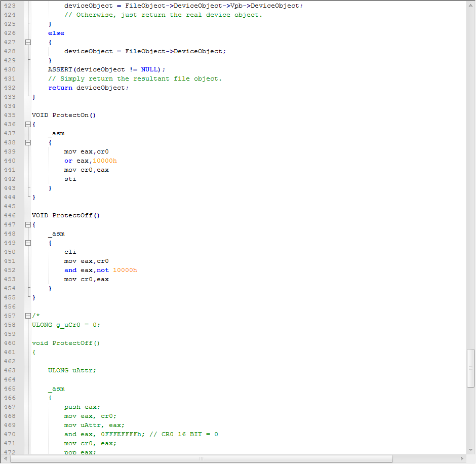This screenshot has width=476, height=464.
Task: Click the horizontal scrollbar thumb
Action: tap(201, 458)
